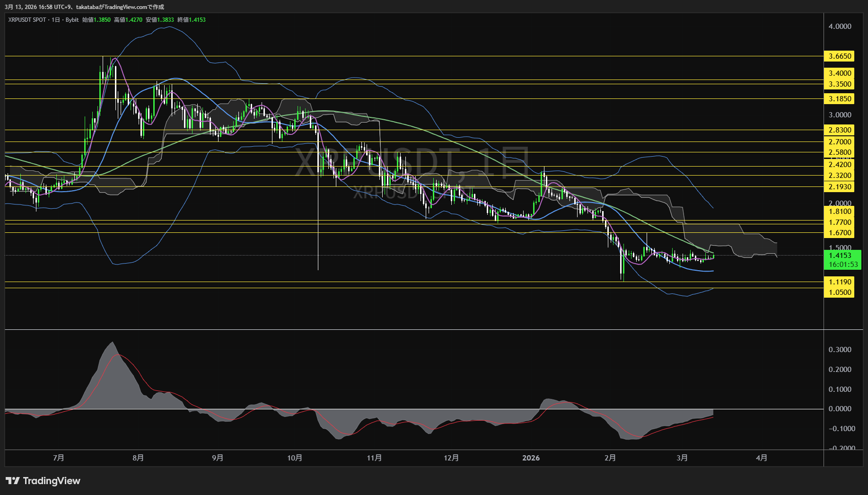
Task: Click the 4月 time axis label
Action: coord(762,458)
